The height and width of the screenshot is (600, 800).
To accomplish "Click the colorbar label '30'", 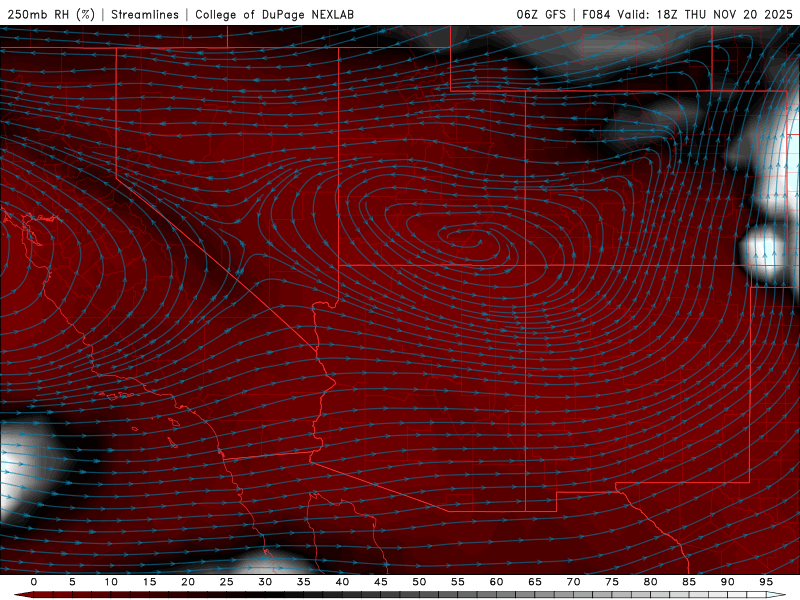I will click(265, 582).
